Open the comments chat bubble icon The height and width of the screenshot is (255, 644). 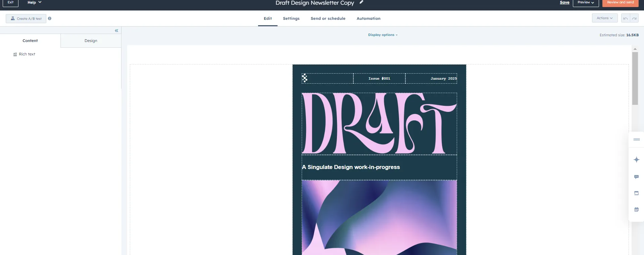[x=637, y=177]
